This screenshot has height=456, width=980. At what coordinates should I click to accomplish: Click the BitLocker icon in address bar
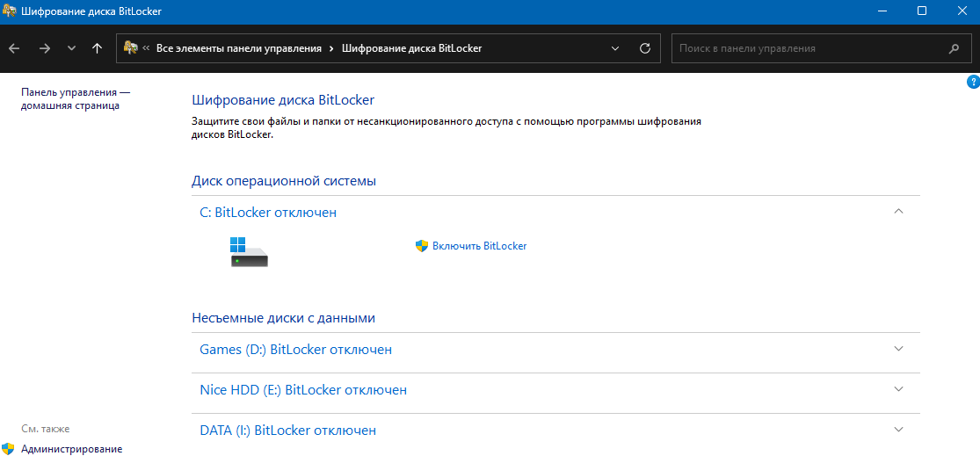coord(131,48)
